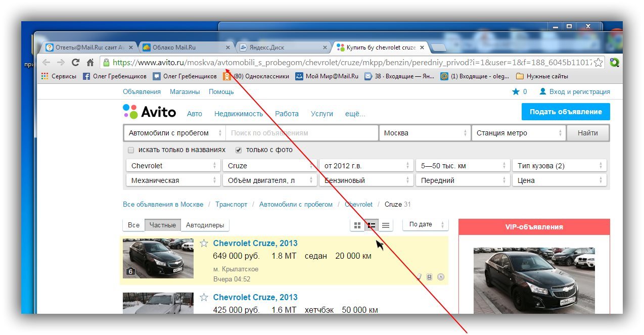Open the Магазины top link
The image size is (644, 335).
185,92
